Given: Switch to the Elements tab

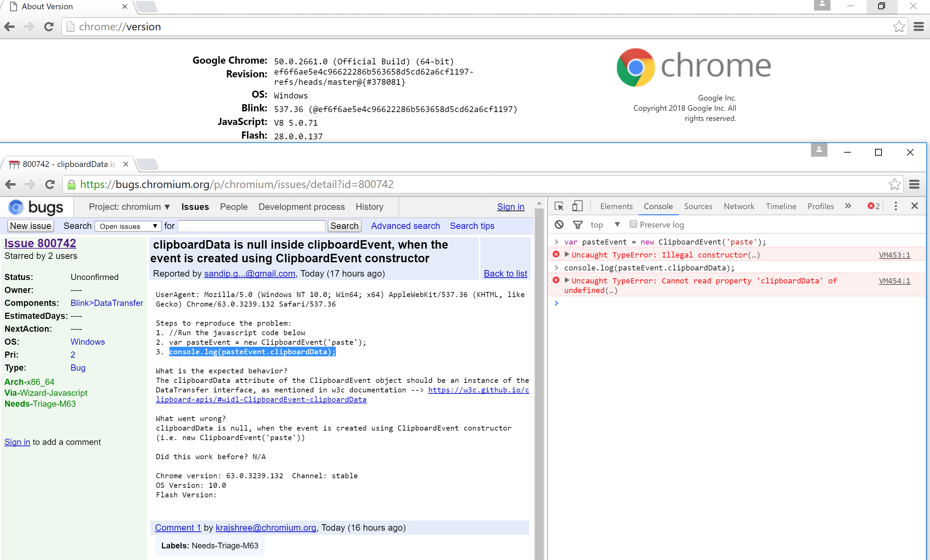Looking at the screenshot, I should tap(616, 206).
